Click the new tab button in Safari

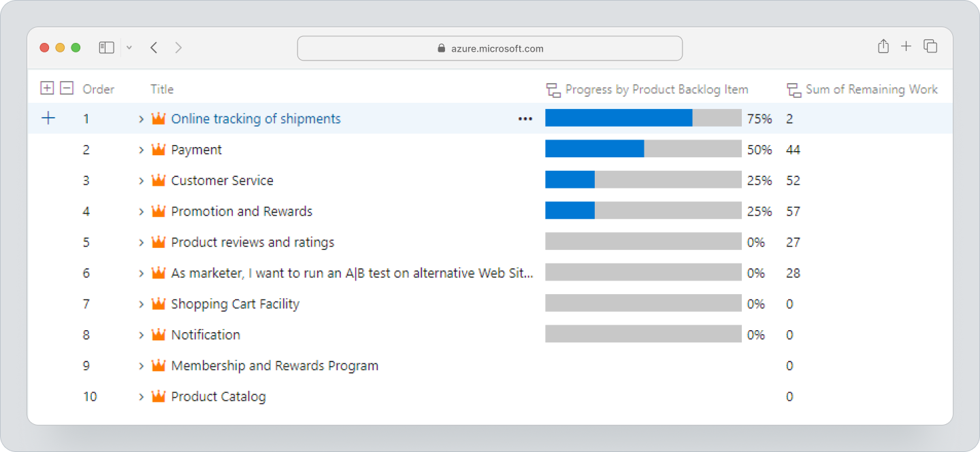[906, 46]
